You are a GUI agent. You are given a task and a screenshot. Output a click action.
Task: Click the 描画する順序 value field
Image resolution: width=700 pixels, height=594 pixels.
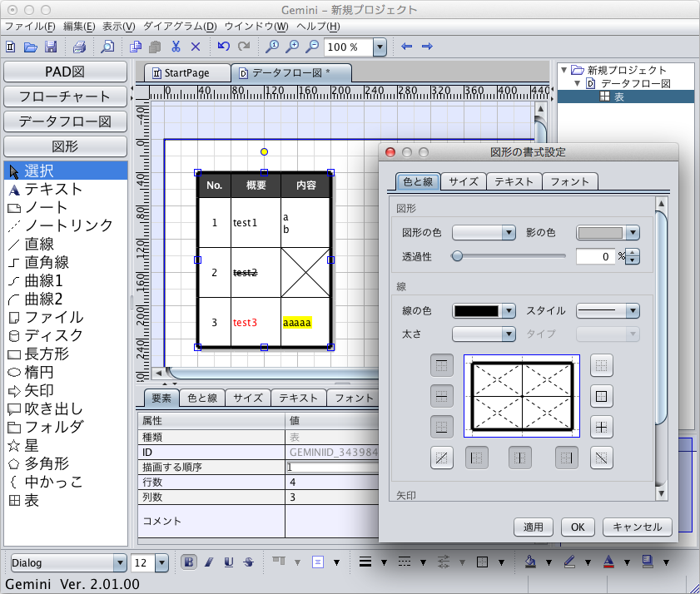[x=332, y=468]
